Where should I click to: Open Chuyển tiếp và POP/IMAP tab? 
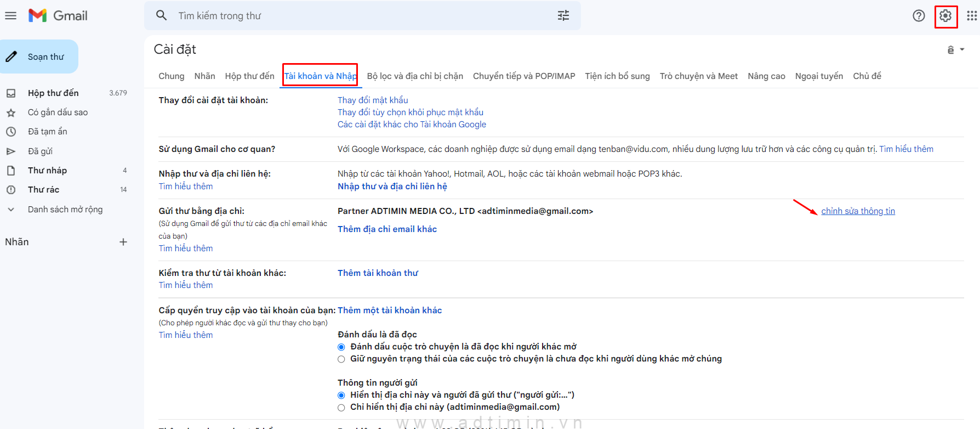[524, 76]
